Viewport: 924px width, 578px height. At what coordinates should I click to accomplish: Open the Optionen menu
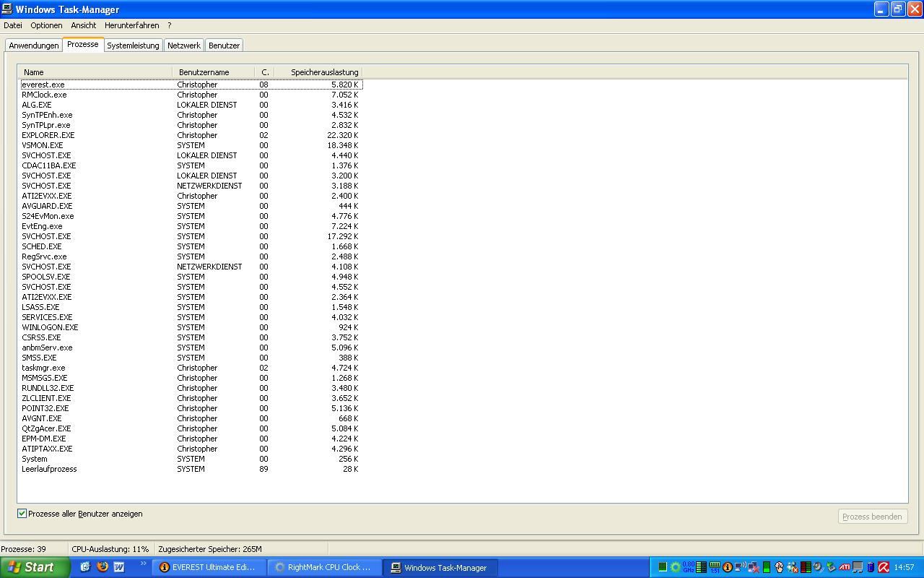(46, 25)
